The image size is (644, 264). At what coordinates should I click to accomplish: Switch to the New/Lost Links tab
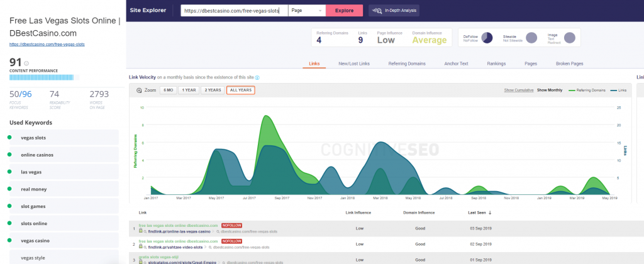pyautogui.click(x=354, y=63)
